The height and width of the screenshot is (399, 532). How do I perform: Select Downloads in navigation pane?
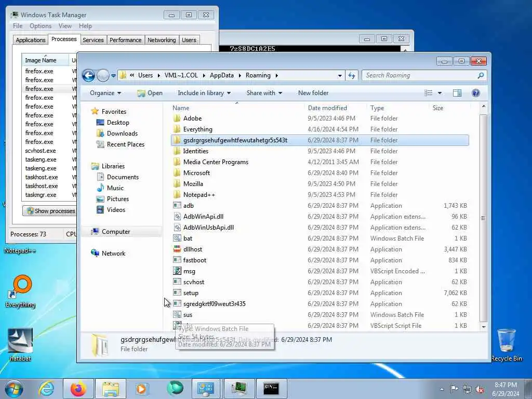coord(122,134)
